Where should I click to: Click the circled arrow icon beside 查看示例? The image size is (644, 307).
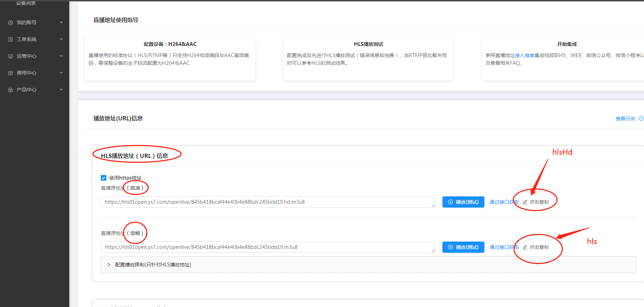click(x=641, y=118)
